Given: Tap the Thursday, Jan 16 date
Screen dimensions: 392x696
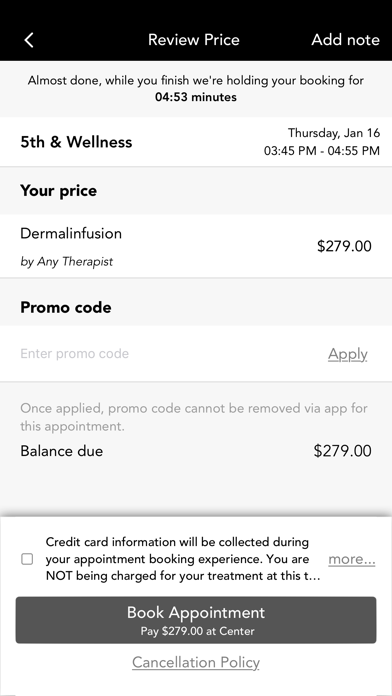Looking at the screenshot, I should pyautogui.click(x=334, y=133).
